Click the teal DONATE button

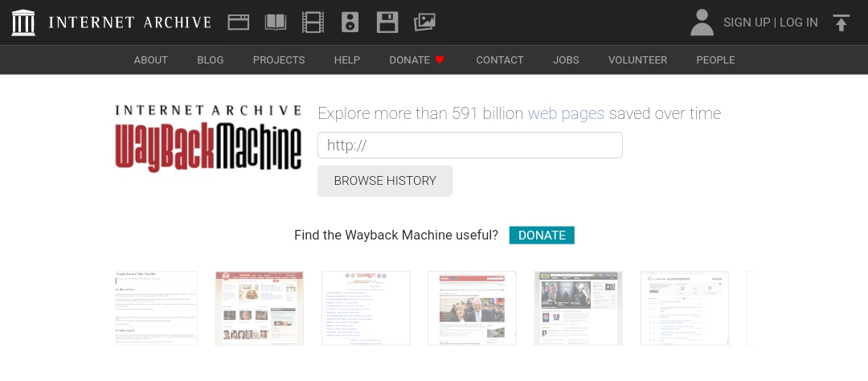pos(542,236)
